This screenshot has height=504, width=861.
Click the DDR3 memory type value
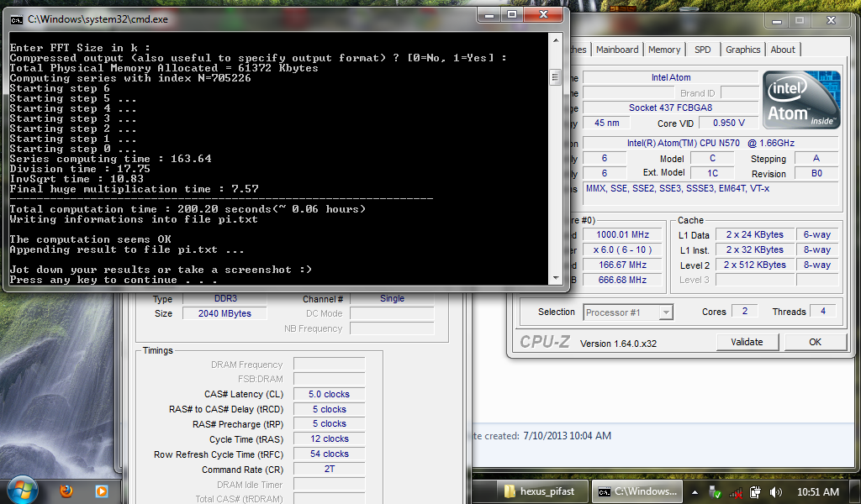pos(225,298)
